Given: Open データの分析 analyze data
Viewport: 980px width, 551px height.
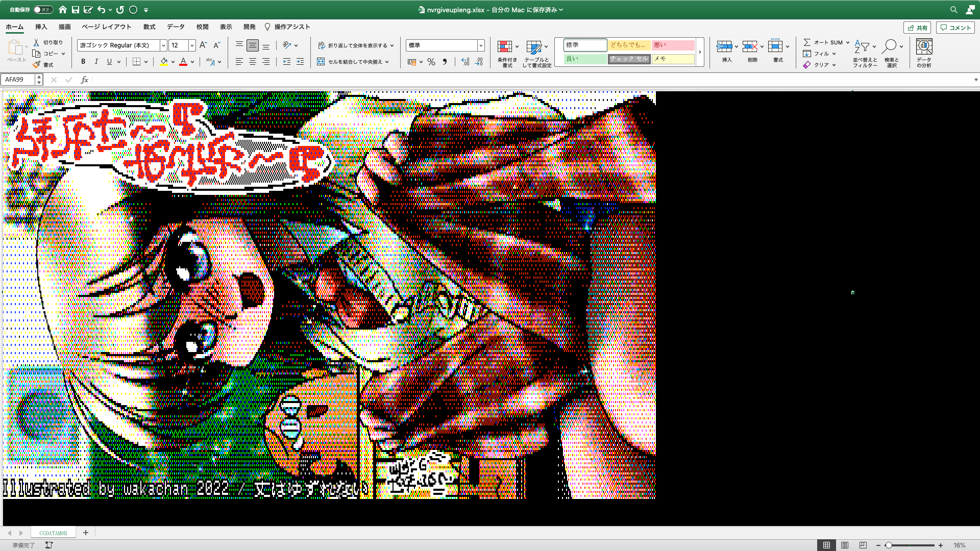Looking at the screenshot, I should pyautogui.click(x=924, y=54).
